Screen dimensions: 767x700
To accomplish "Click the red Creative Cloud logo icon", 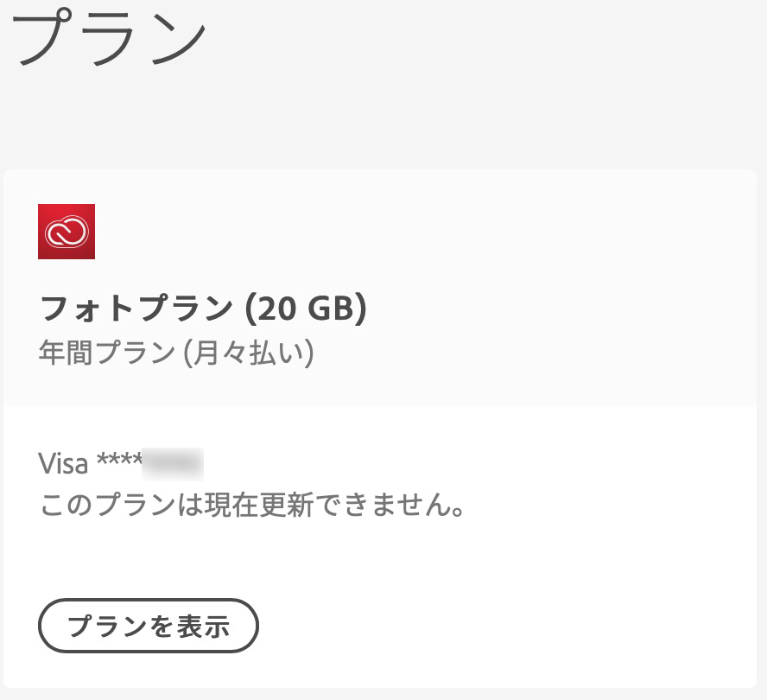I will (67, 232).
